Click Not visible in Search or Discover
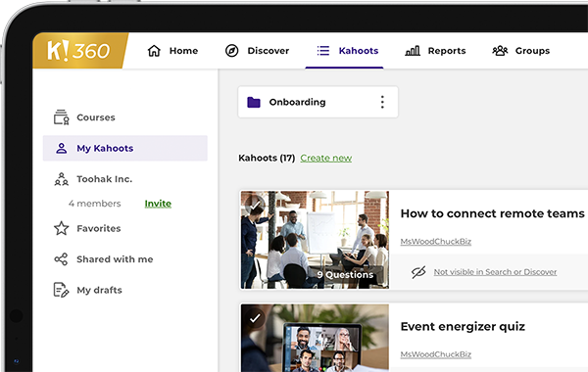The height and width of the screenshot is (372, 588). (x=495, y=272)
